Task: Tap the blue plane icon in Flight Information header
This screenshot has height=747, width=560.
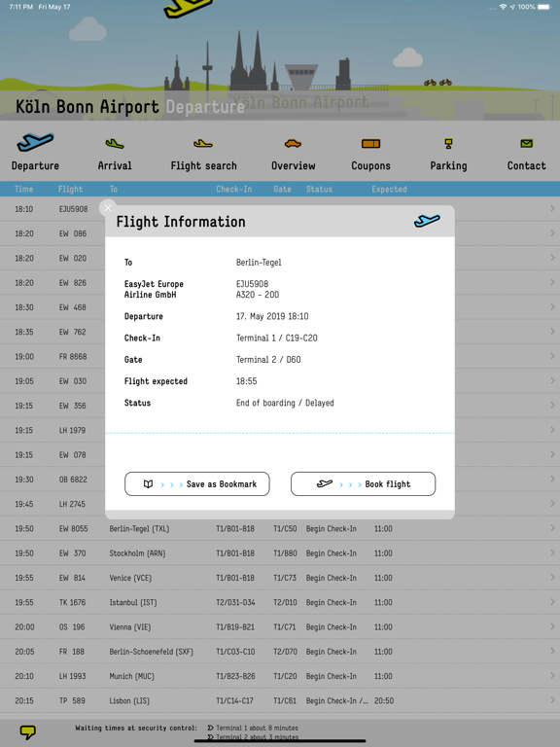Action: pos(427,221)
